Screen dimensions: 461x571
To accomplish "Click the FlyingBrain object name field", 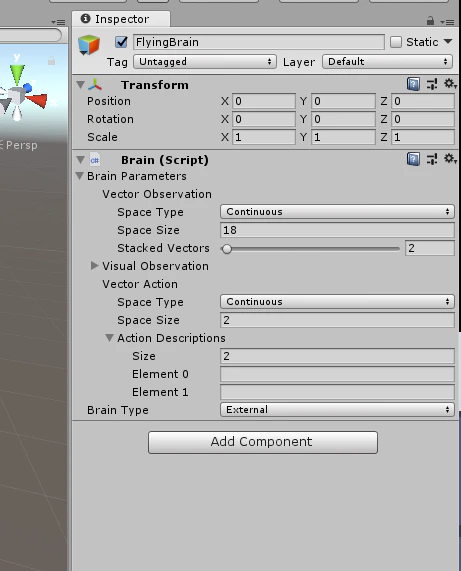I will pos(259,42).
